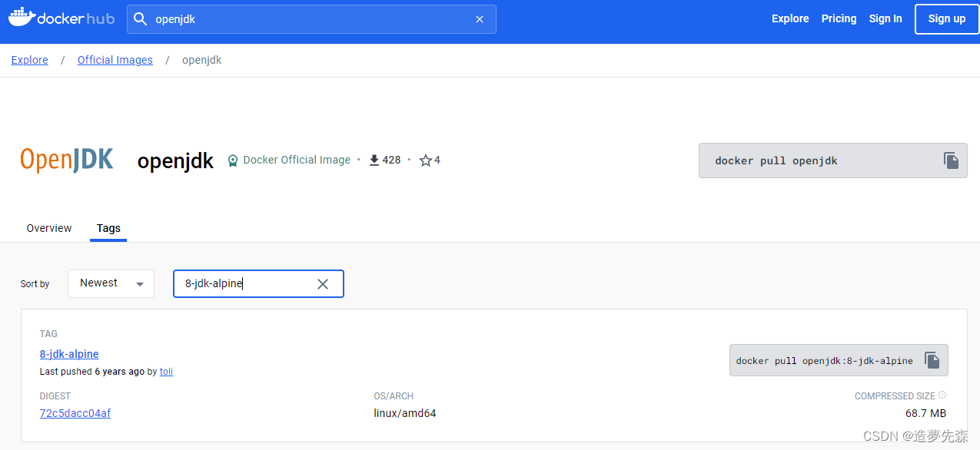
Task: Click the compressed size info icon
Action: point(942,395)
